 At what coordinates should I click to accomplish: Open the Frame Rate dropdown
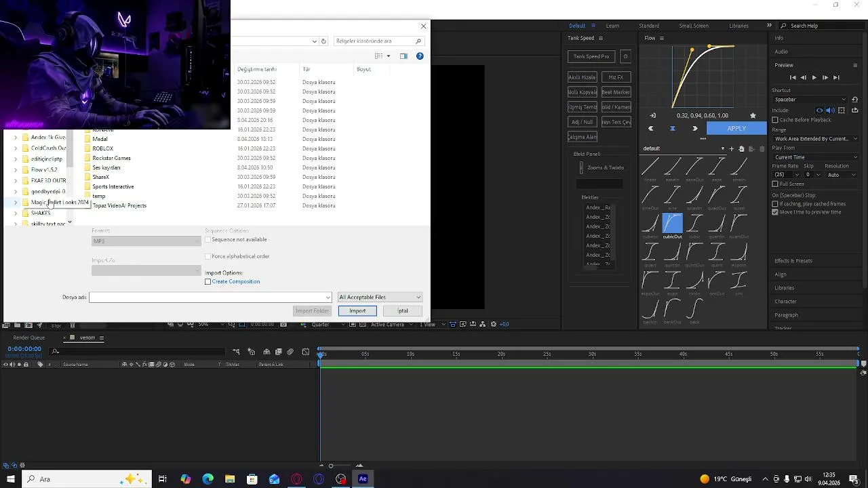point(786,175)
